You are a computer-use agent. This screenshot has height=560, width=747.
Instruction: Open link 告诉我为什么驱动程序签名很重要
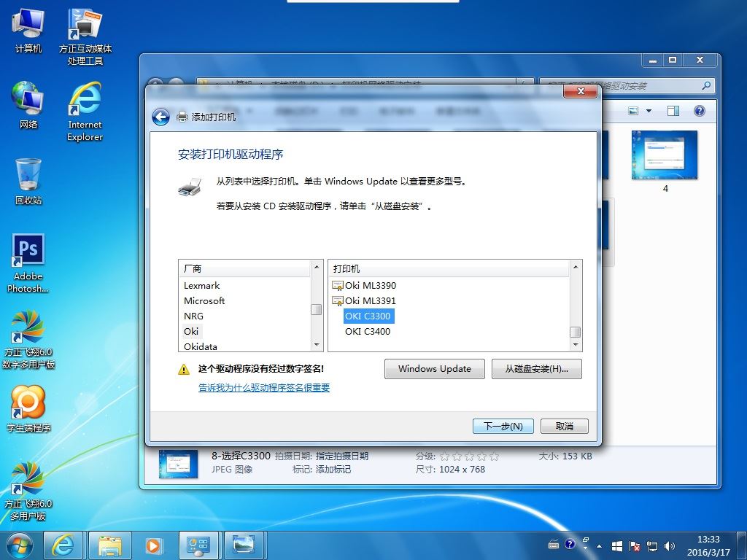point(264,387)
